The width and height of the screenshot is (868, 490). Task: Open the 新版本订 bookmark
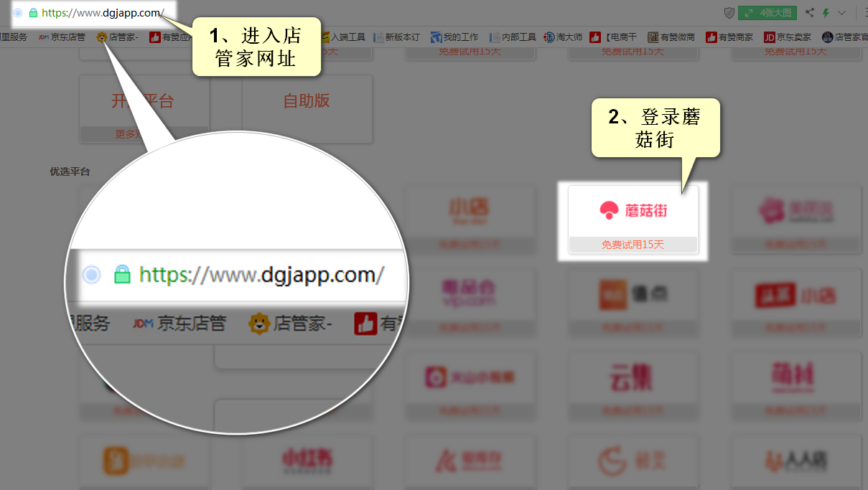pos(396,37)
